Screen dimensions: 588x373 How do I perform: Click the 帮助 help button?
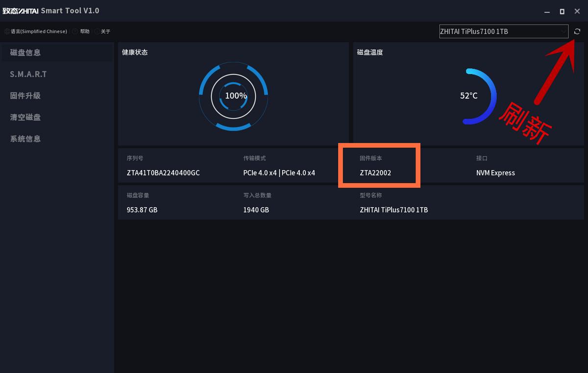tap(84, 31)
